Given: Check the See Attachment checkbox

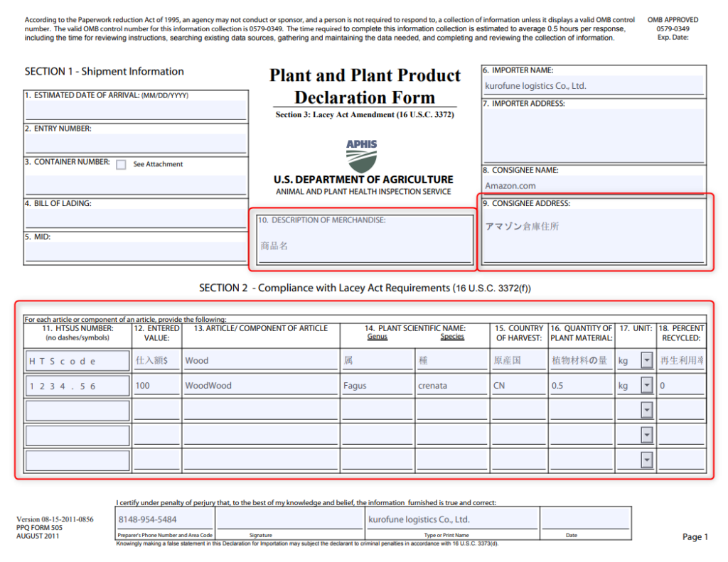Looking at the screenshot, I should (121, 164).
